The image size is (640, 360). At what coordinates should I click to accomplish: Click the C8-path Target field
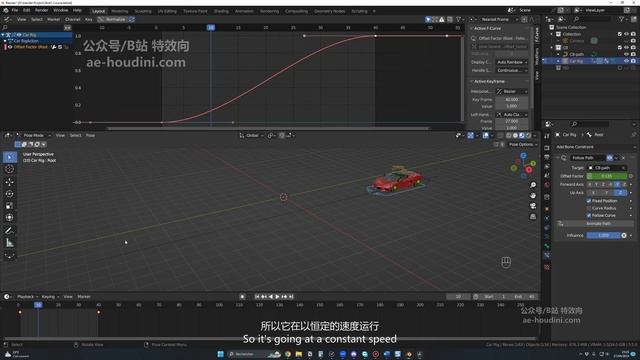607,168
